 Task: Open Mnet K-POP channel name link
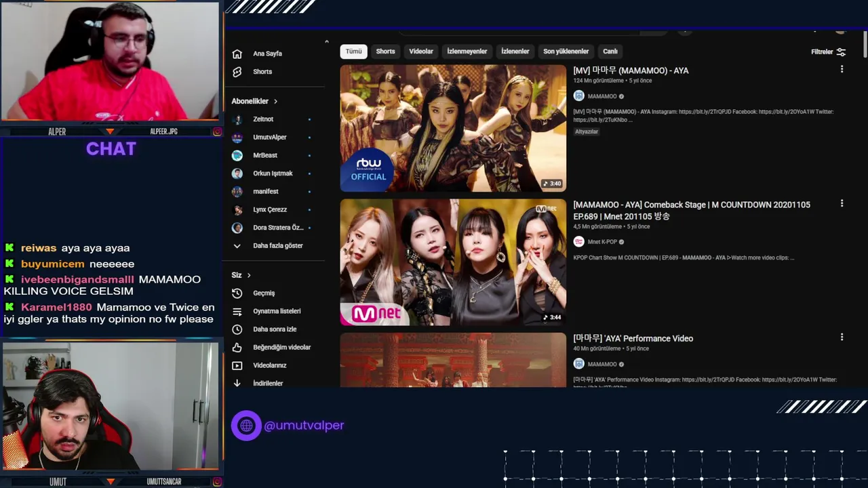coord(602,242)
